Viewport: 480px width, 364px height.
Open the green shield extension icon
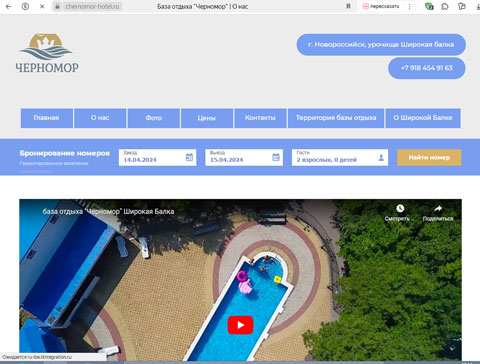[x=429, y=6]
